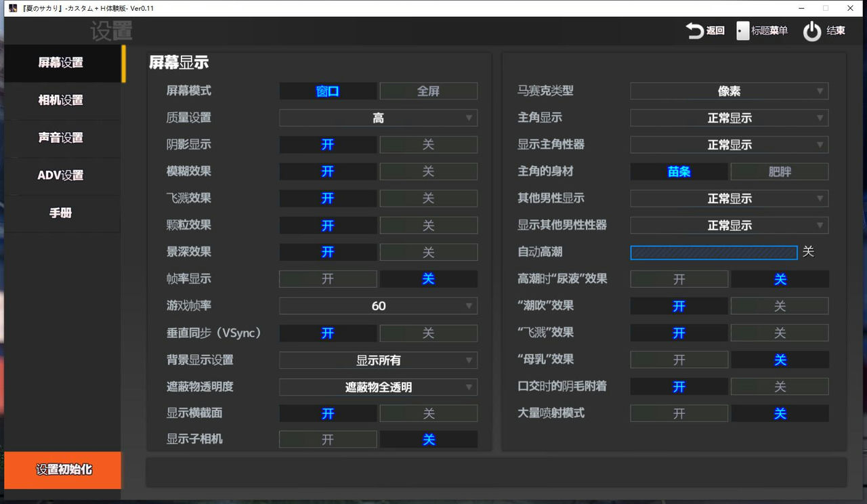
Task: Enable the "母乳" effect
Action: click(x=679, y=359)
